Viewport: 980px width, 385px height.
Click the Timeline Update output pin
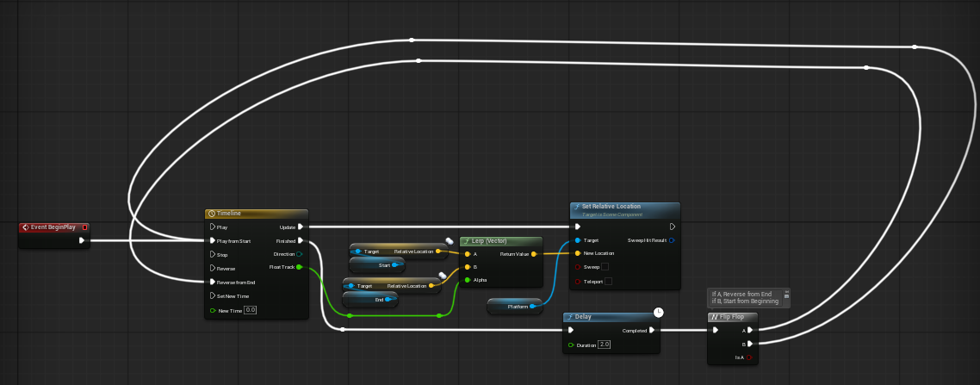(x=301, y=227)
